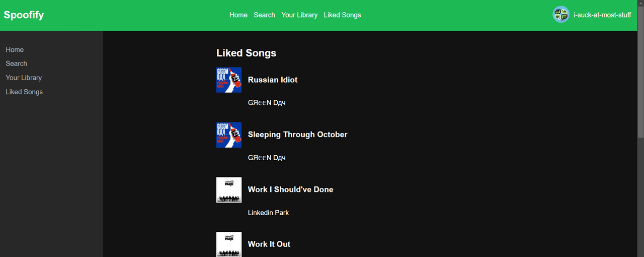Click the Linkedin Park artist name
The height and width of the screenshot is (257, 644).
[268, 213]
